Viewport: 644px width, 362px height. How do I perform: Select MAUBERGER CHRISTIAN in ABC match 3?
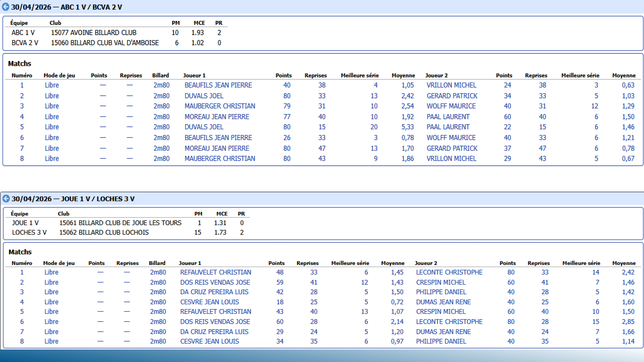click(220, 106)
